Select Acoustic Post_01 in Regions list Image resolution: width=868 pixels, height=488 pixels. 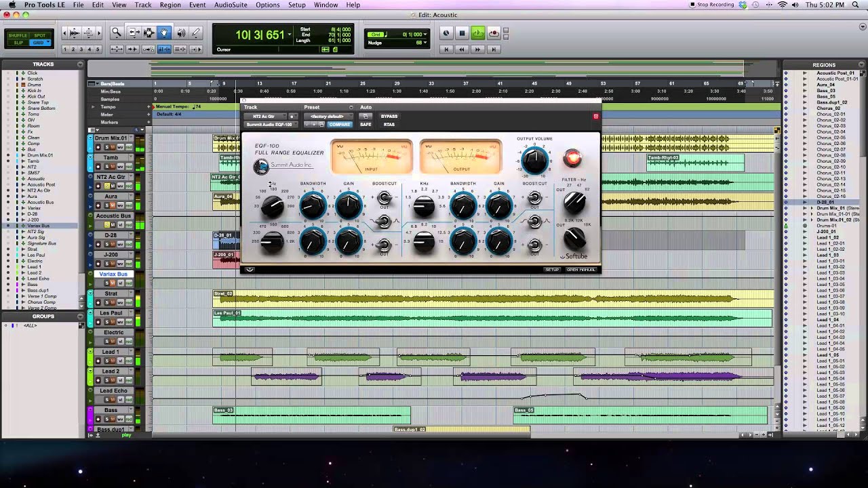835,73
